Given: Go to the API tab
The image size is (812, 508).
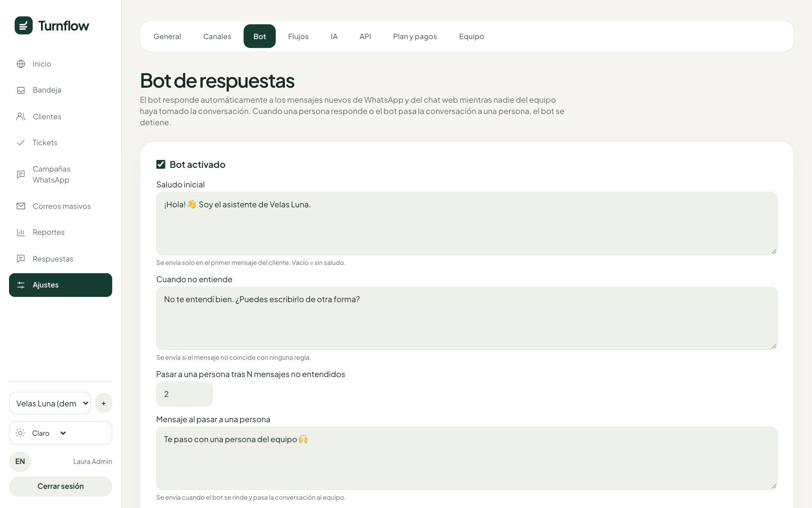Looking at the screenshot, I should pyautogui.click(x=365, y=37).
